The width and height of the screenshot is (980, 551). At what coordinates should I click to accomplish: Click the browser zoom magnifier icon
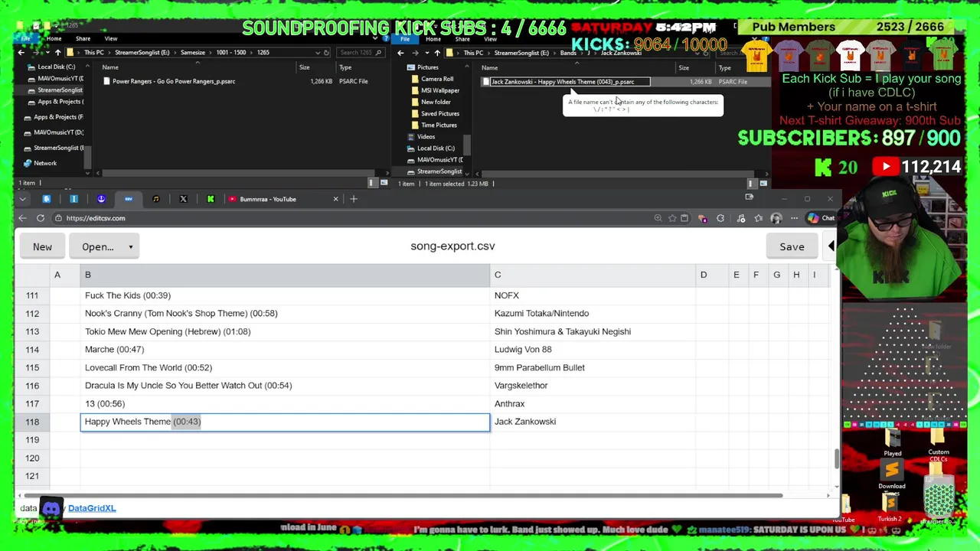pyautogui.click(x=658, y=218)
